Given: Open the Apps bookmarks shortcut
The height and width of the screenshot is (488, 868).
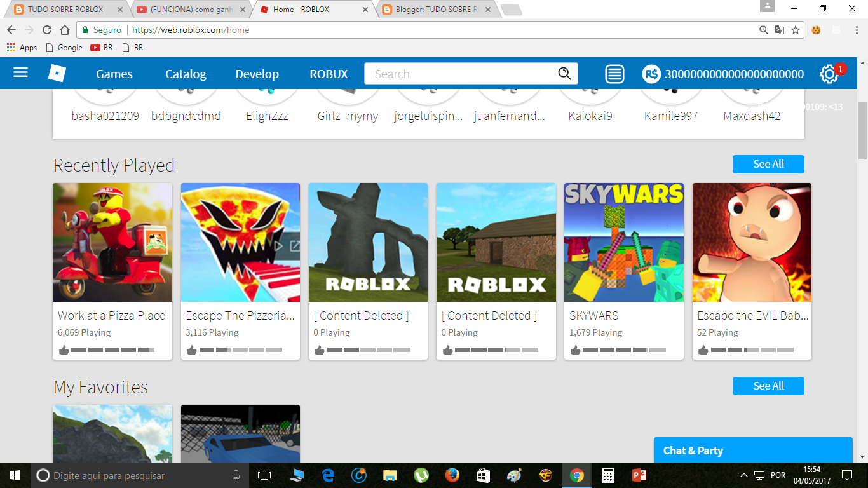Looking at the screenshot, I should 22,48.
